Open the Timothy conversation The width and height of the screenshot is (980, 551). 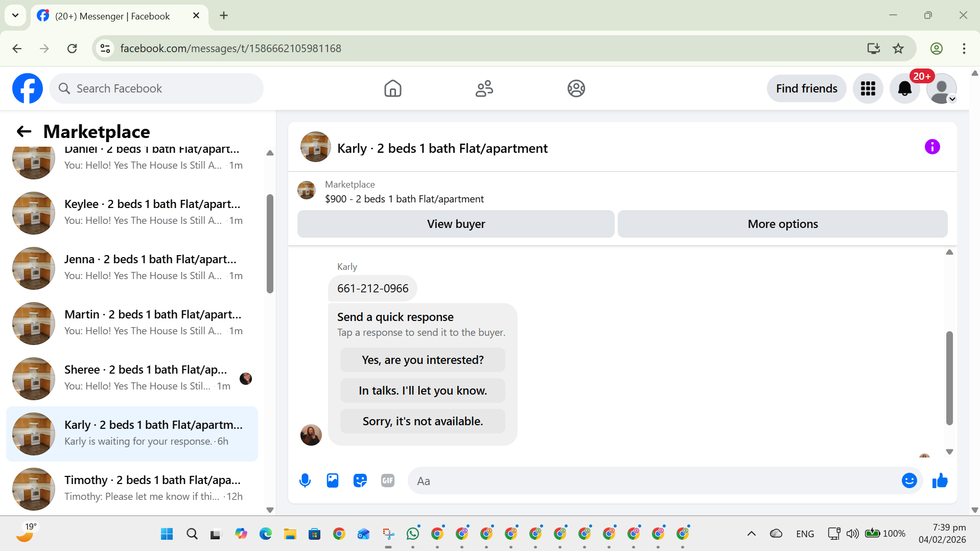pos(132,489)
